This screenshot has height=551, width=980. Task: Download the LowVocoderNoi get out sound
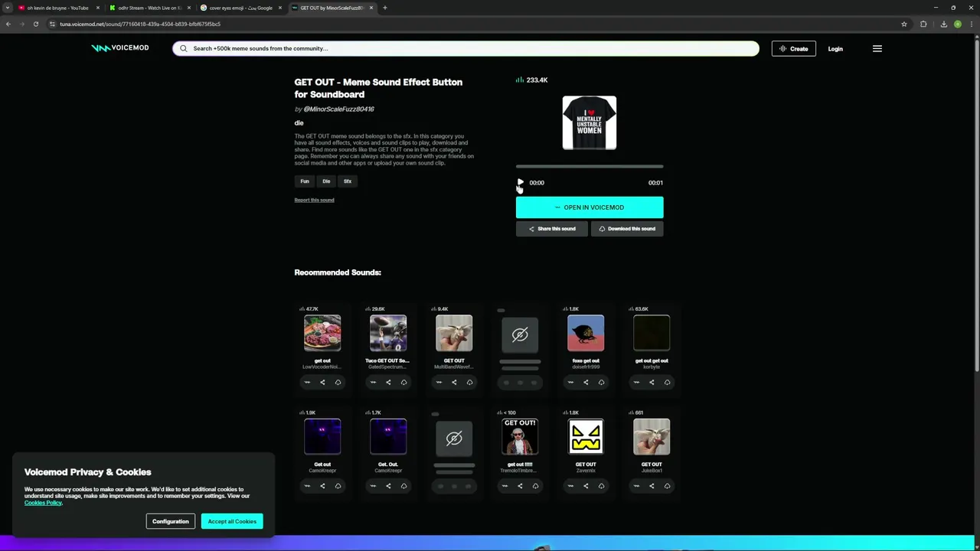pos(338,382)
